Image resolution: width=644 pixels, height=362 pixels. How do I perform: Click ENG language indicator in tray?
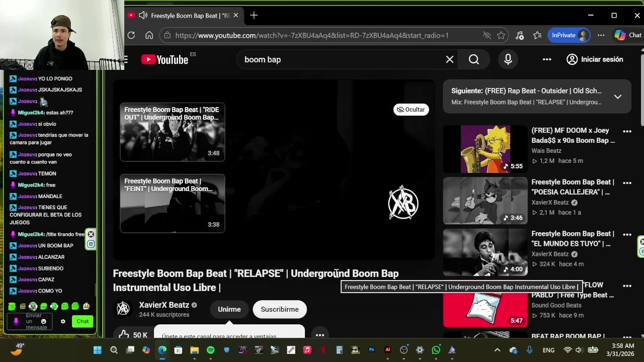point(548,350)
